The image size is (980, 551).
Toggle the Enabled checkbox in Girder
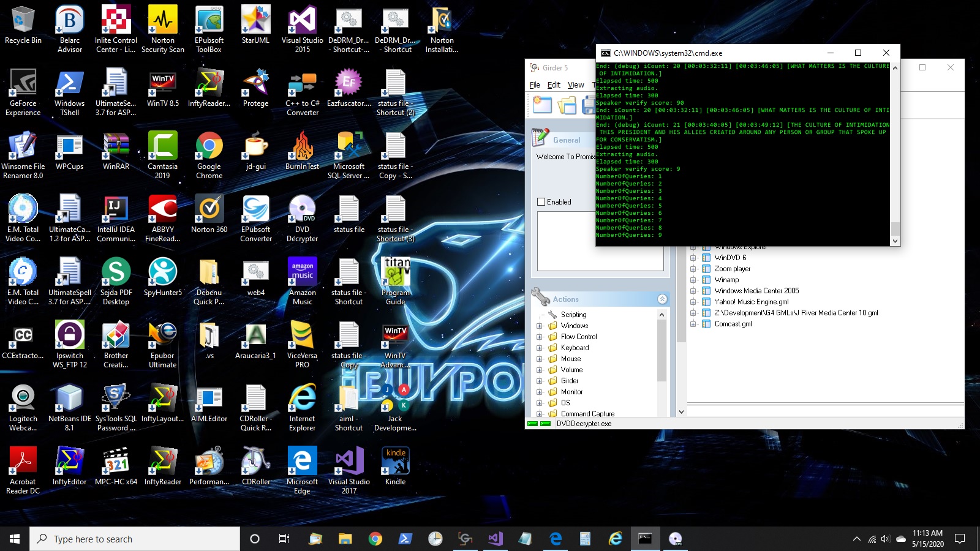pos(541,202)
